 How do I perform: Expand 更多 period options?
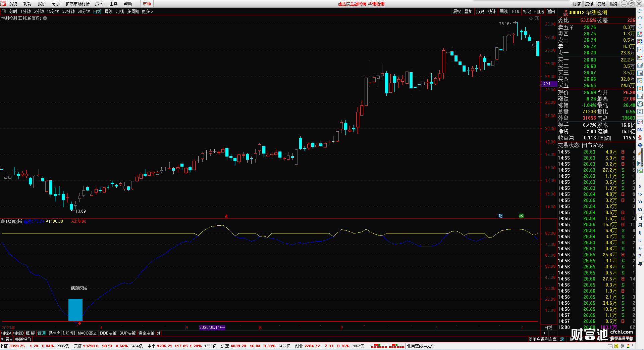(x=147, y=11)
